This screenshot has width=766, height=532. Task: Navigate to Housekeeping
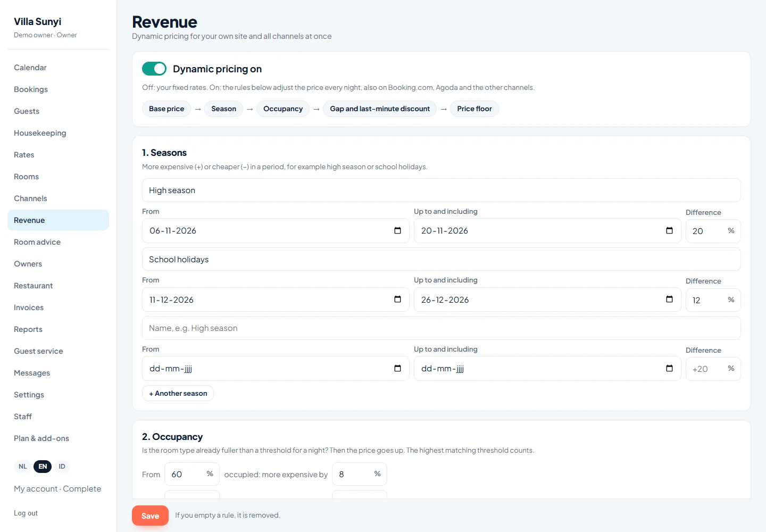(x=58, y=133)
